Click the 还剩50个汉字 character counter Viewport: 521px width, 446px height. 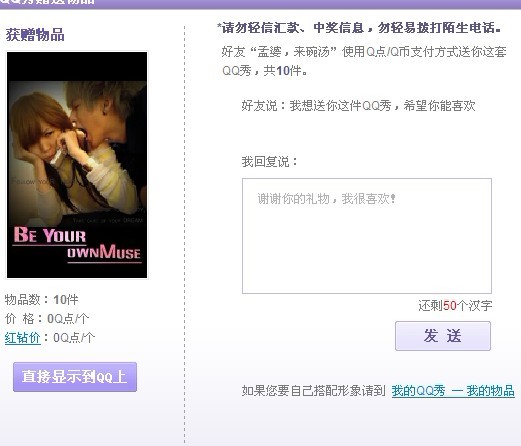(x=455, y=305)
